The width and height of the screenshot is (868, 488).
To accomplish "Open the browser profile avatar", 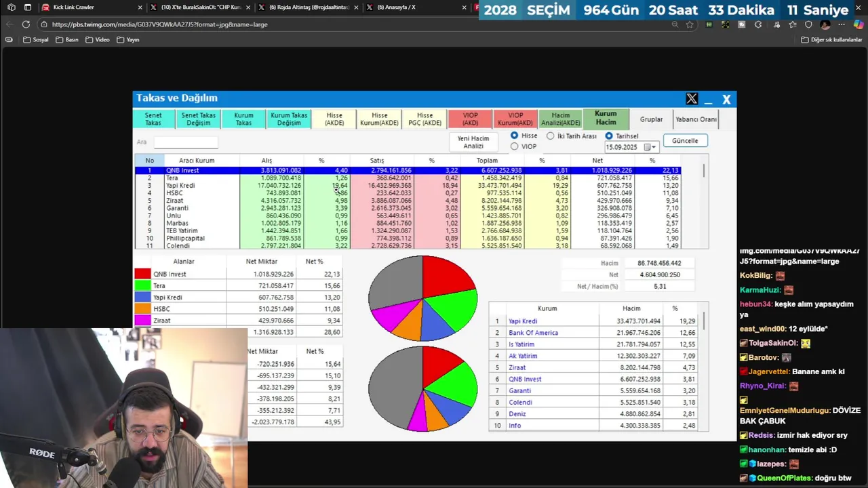I will [825, 24].
